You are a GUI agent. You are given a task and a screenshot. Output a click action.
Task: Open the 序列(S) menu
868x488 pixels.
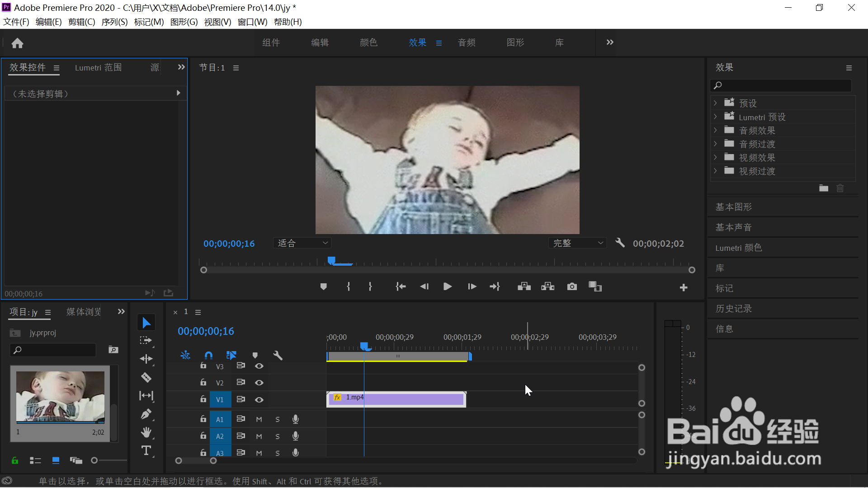point(114,22)
